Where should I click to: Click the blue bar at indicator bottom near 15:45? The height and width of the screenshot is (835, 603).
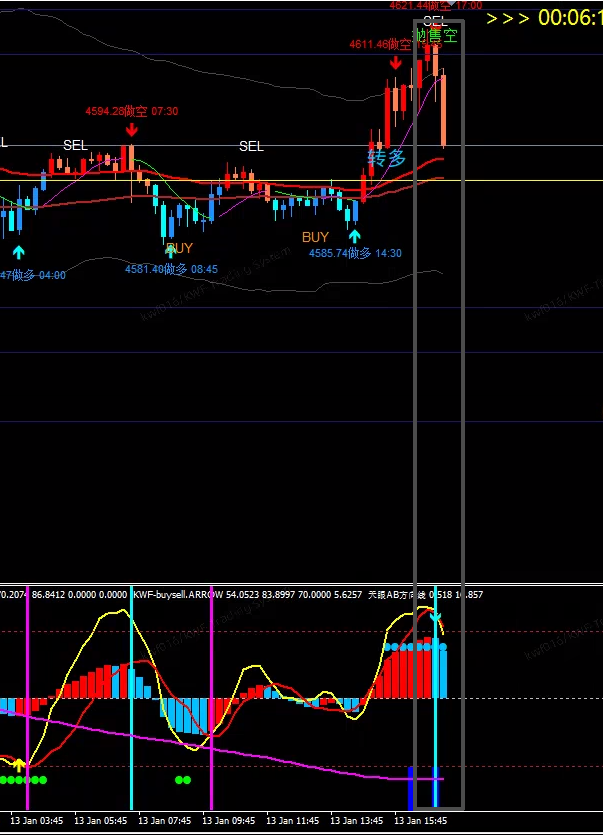(411, 788)
